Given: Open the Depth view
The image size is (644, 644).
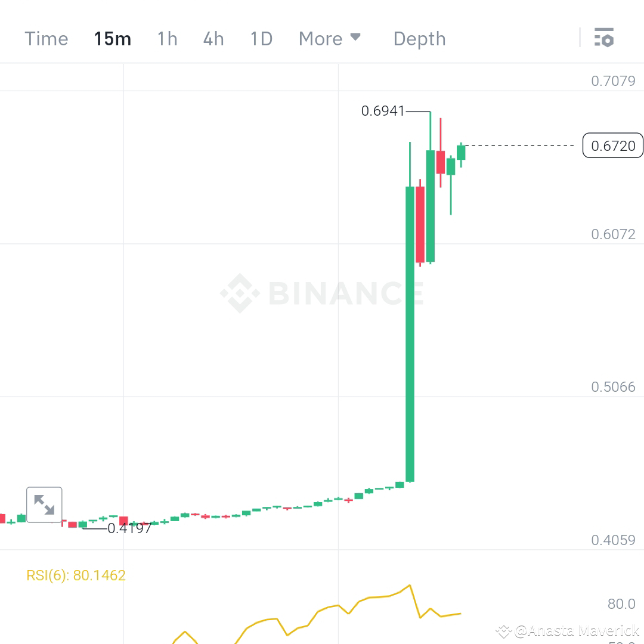Looking at the screenshot, I should tap(419, 38).
